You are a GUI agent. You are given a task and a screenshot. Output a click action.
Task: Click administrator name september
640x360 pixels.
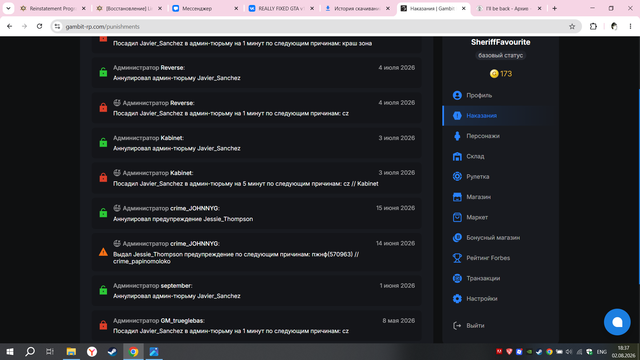[176, 286]
